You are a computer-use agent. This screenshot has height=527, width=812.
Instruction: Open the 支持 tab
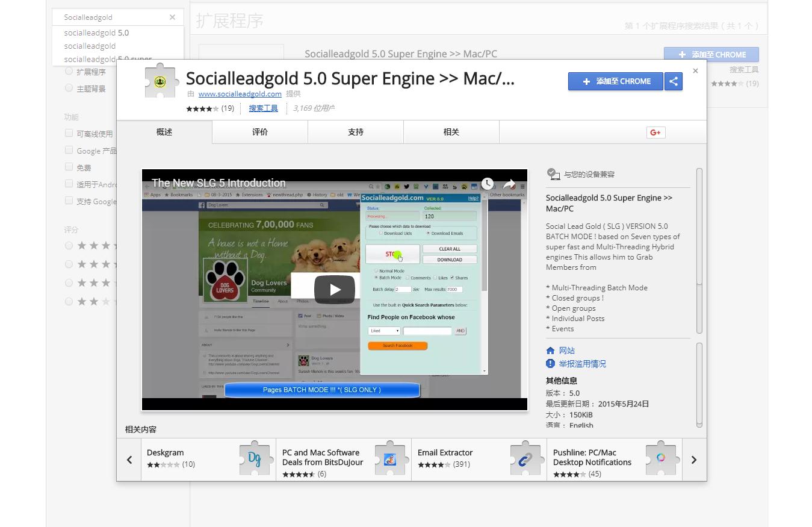(356, 132)
